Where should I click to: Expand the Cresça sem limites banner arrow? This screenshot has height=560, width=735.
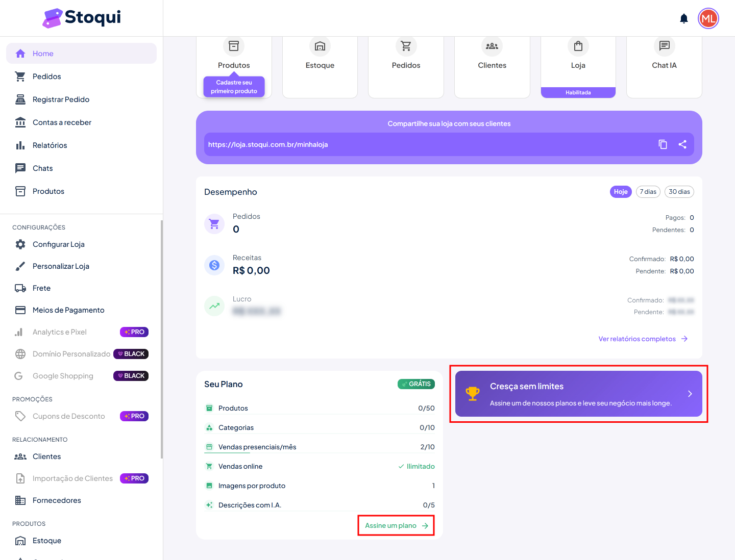point(690,394)
